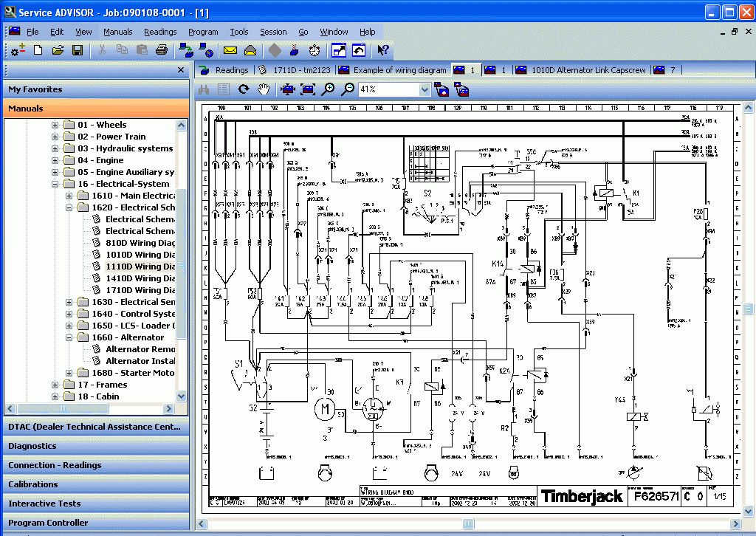The height and width of the screenshot is (536, 756).
Task: Click the rotate circular-arrow icon
Action: (244, 89)
